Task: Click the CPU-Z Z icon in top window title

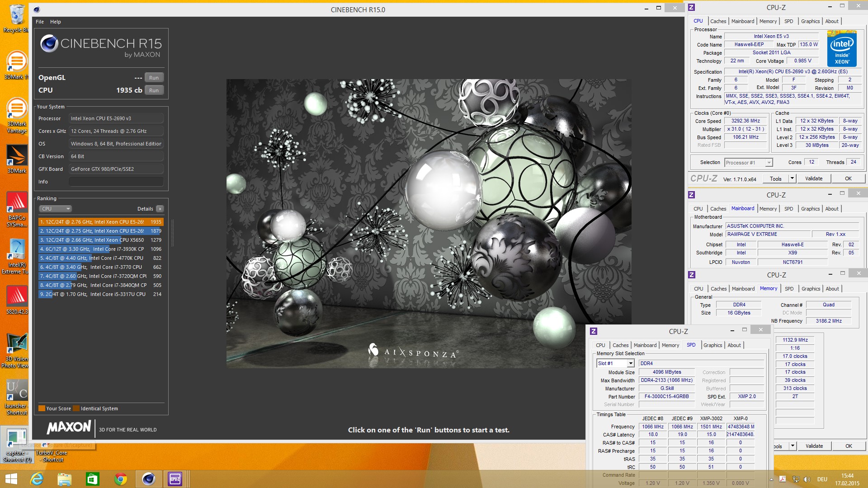Action: 691,7
